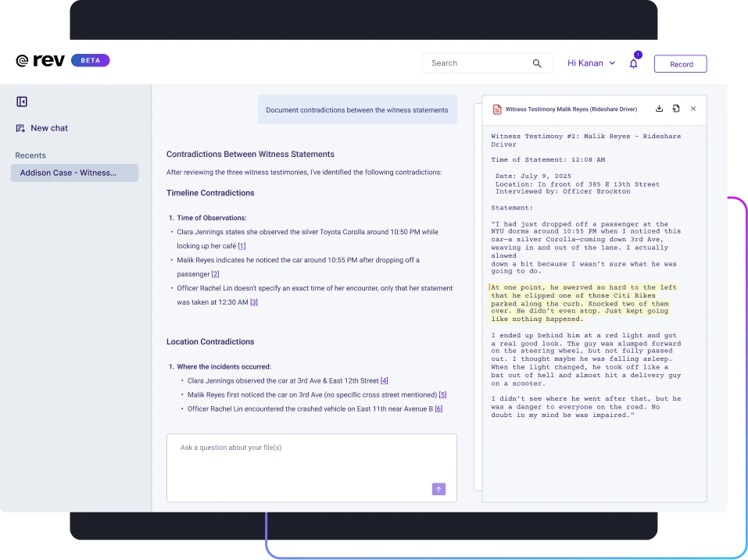This screenshot has height=560, width=748.
Task: Click the Timeline Contradictions heading
Action: click(x=210, y=193)
